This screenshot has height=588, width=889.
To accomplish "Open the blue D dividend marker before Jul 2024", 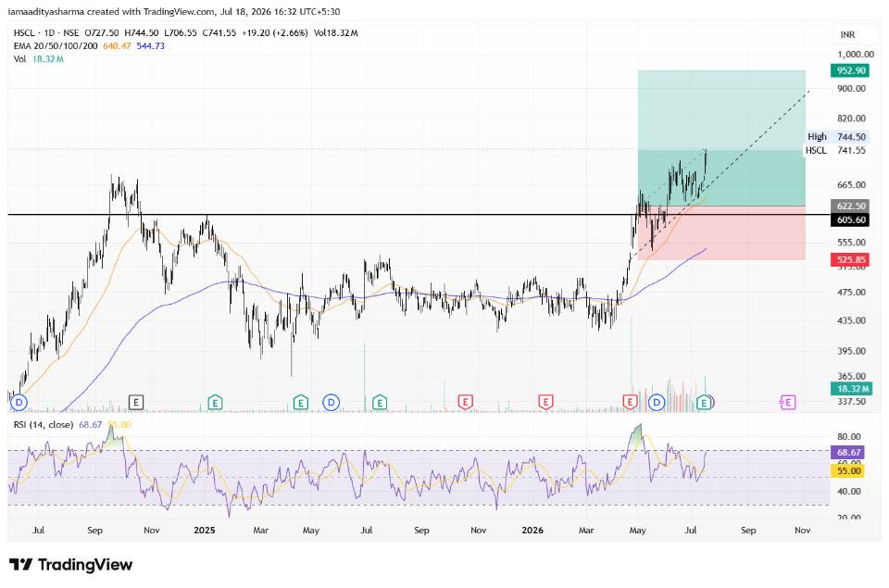I will (19, 403).
